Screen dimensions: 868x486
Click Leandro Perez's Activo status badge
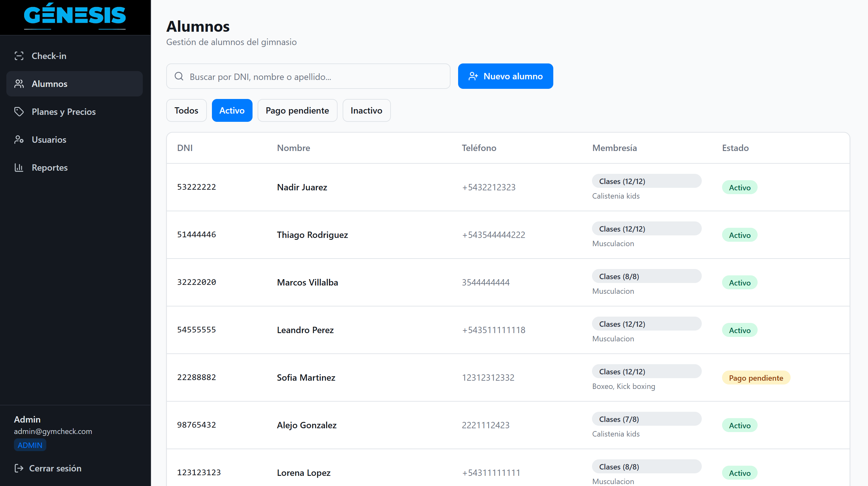click(x=740, y=330)
